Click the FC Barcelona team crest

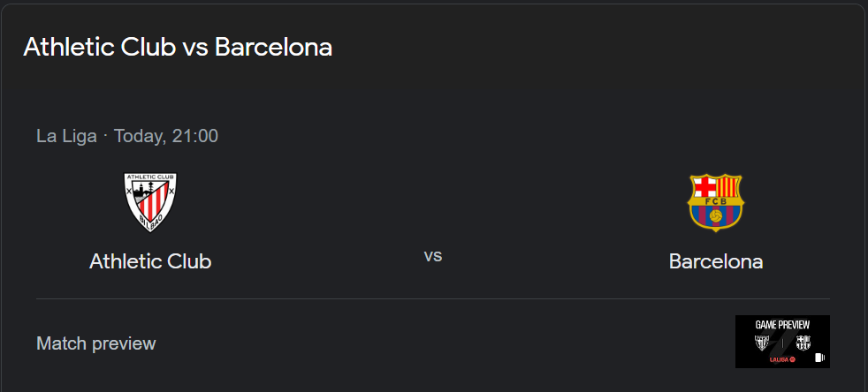point(716,202)
